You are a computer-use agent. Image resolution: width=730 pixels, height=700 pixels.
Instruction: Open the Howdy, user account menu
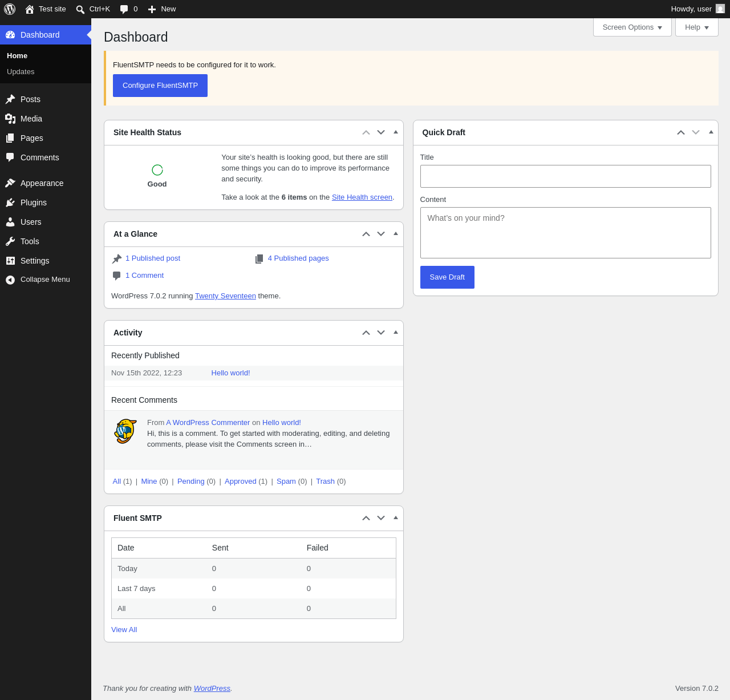pos(697,9)
